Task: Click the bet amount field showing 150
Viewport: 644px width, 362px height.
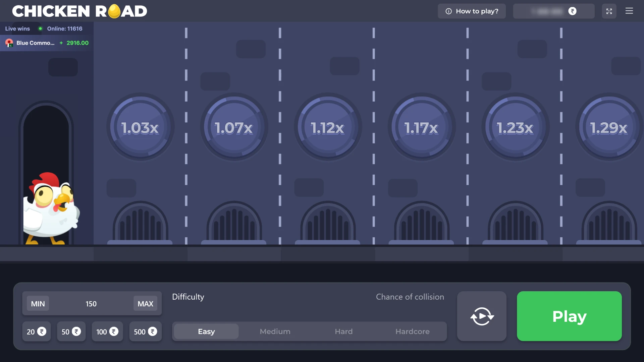Action: pyautogui.click(x=91, y=304)
